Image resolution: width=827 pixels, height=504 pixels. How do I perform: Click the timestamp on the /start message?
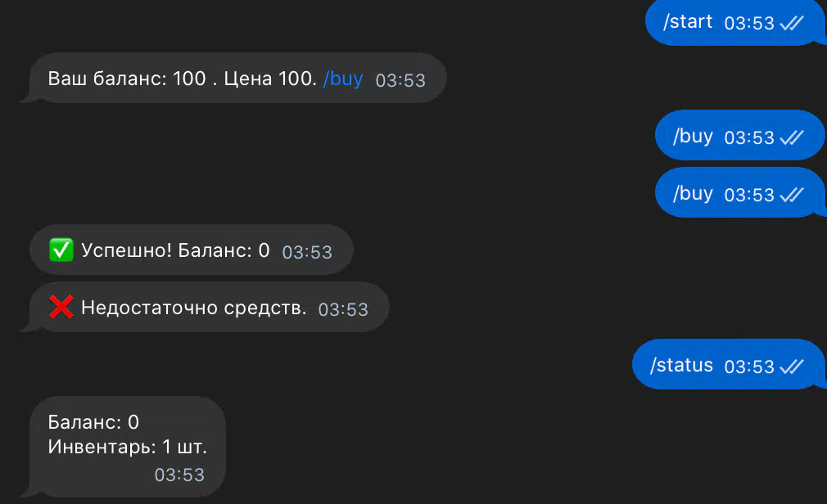(749, 23)
